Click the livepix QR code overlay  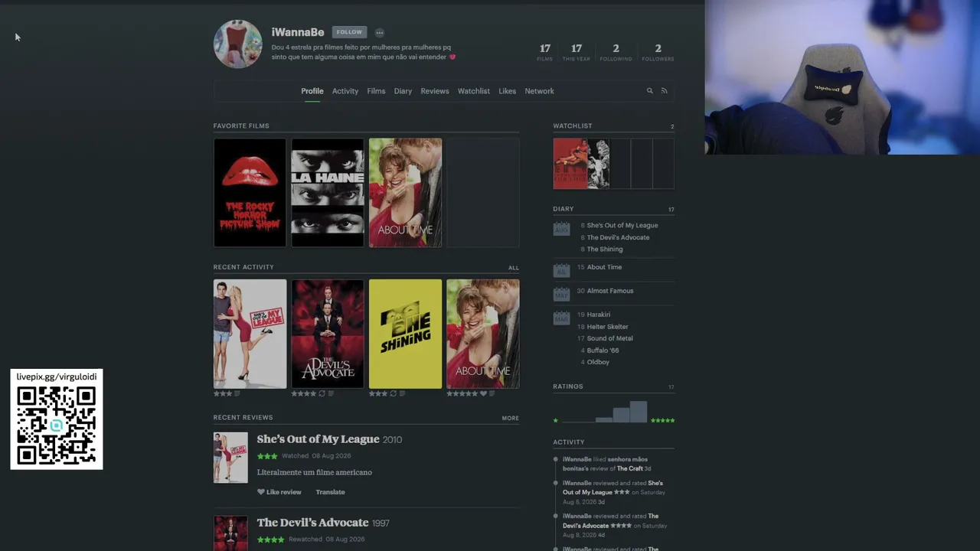point(57,426)
